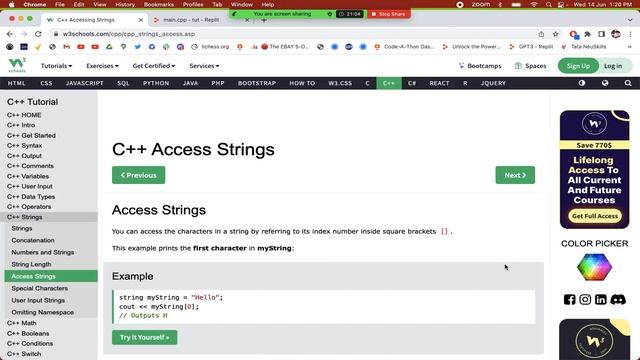Open the Google Drive bookmark icon
Image resolution: width=640 pixels, height=360 pixels.
[109, 47]
